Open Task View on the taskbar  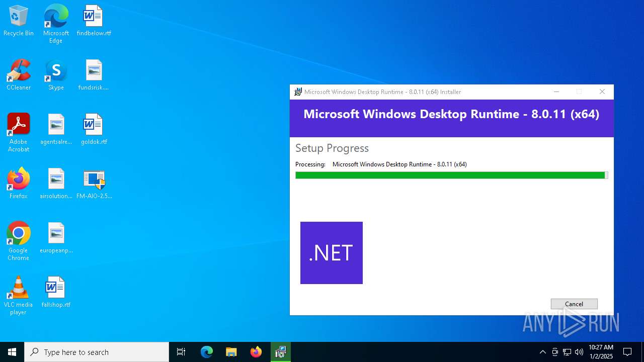181,352
